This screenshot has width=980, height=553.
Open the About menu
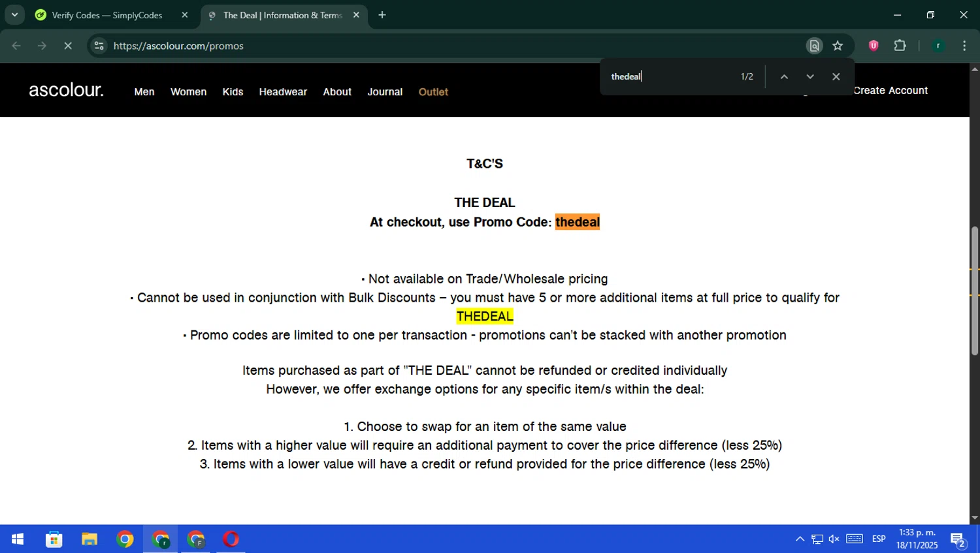click(x=337, y=92)
